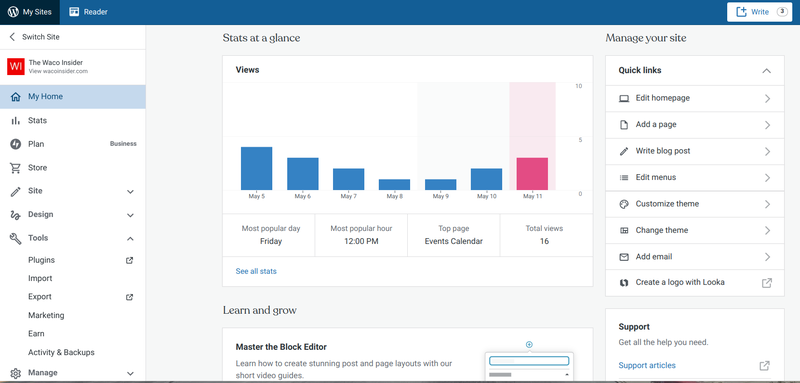Click the palette icon beside Customize theme

624,204
